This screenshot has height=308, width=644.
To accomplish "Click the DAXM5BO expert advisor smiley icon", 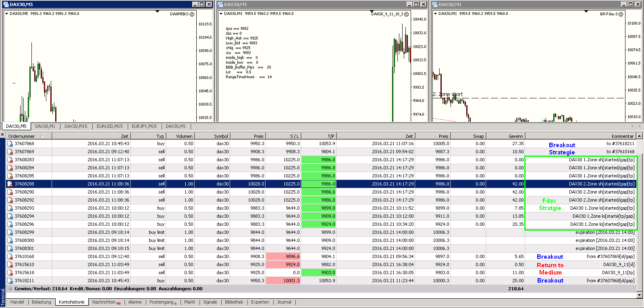I will tap(192, 14).
